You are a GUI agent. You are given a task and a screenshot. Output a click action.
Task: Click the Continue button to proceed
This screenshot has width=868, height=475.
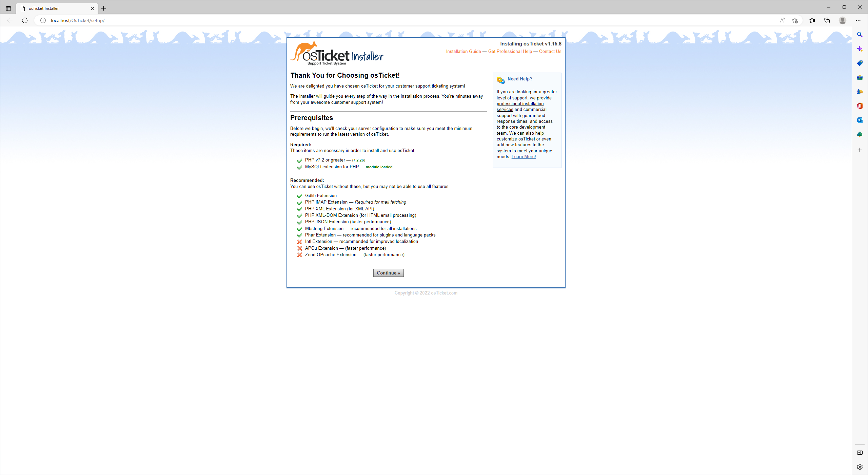coord(388,272)
